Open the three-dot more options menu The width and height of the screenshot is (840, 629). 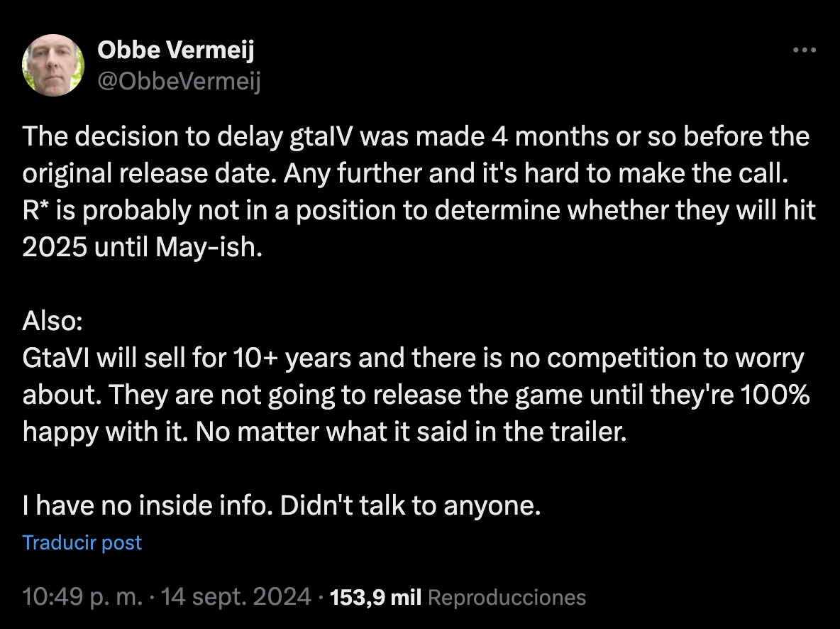coord(804,50)
